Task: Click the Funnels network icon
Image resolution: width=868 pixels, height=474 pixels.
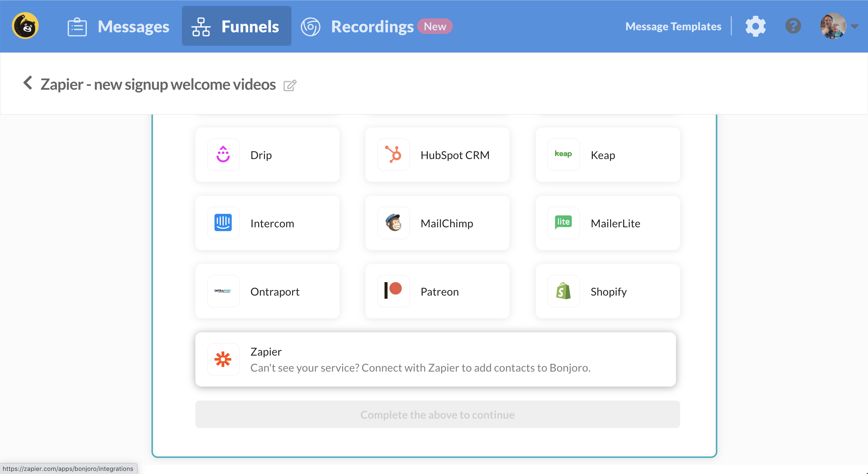Action: tap(201, 27)
